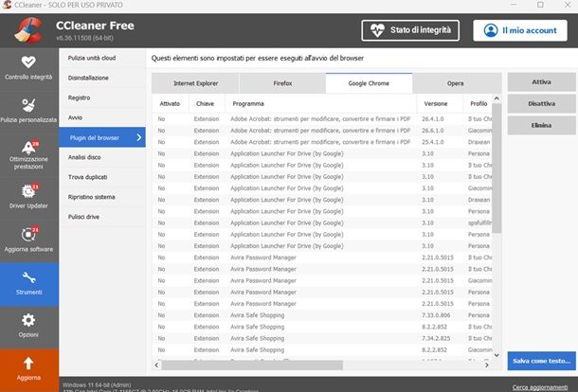Click the v6.36.11508 (64-bit) version text

(x=84, y=38)
